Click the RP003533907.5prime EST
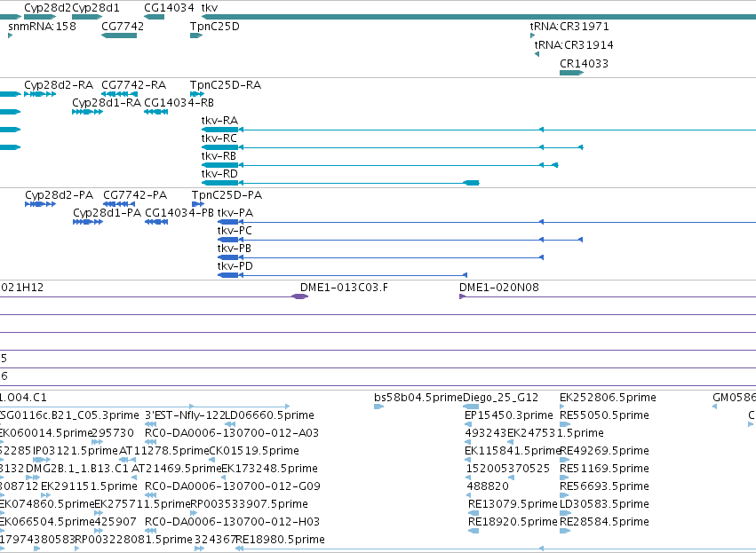This screenshot has width=756, height=553. 194,513
